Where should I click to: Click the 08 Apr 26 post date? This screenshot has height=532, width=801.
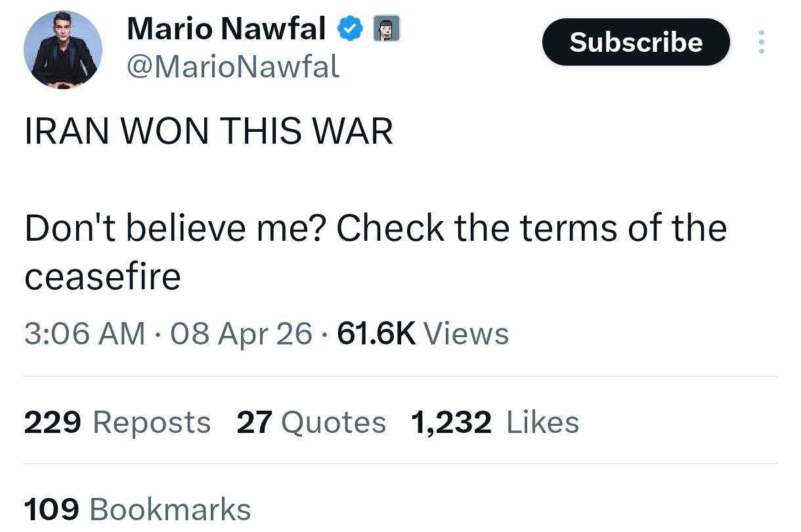[241, 334]
